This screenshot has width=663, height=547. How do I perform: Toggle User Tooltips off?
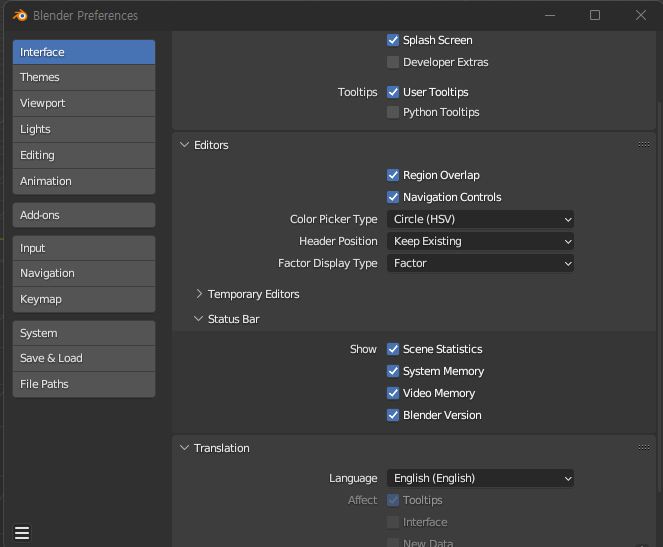[393, 92]
